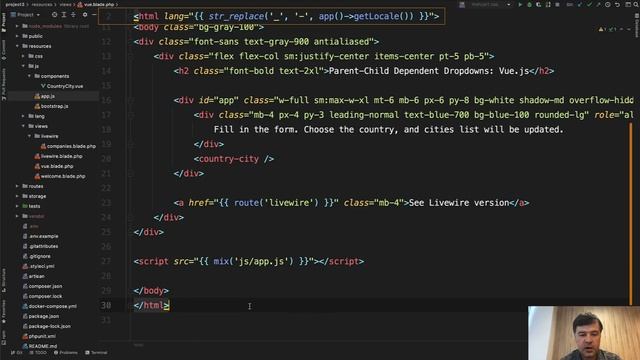Open composer.json file
This screenshot has width=640, height=360.
click(x=42, y=286)
